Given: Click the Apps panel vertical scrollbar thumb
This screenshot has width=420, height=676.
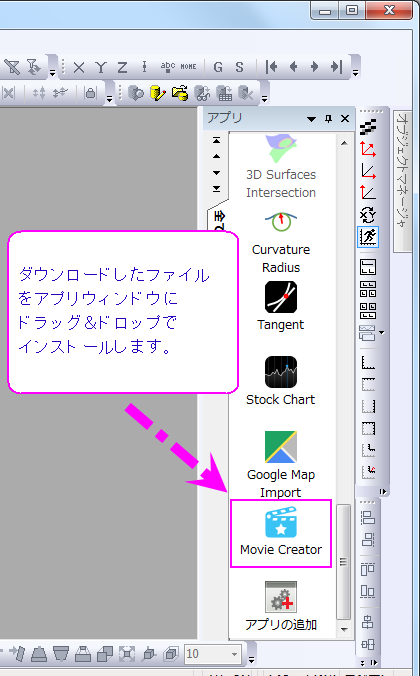Looking at the screenshot, I should click(x=344, y=561).
